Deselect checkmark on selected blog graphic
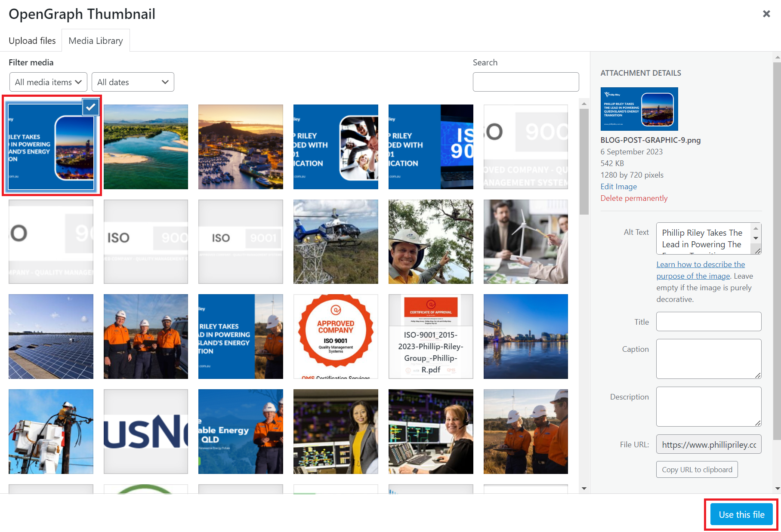Screen dimensions: 781x532 pos(91,107)
